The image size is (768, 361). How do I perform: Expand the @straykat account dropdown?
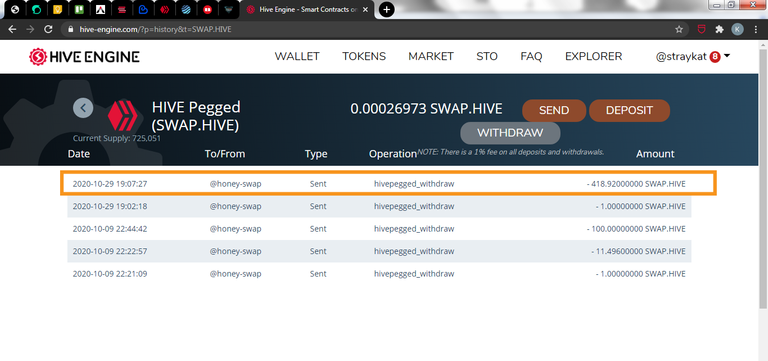pos(693,56)
